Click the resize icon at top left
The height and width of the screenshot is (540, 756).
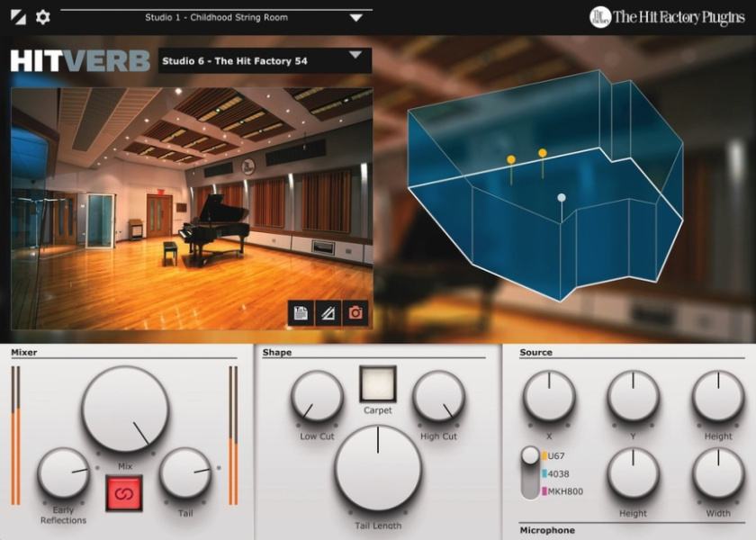pyautogui.click(x=18, y=17)
